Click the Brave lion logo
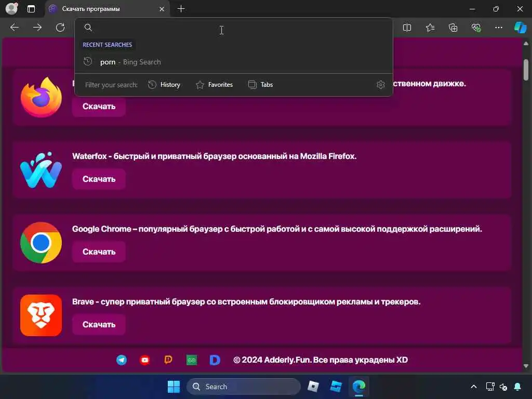Screen dimensions: 532x399 tap(41, 315)
